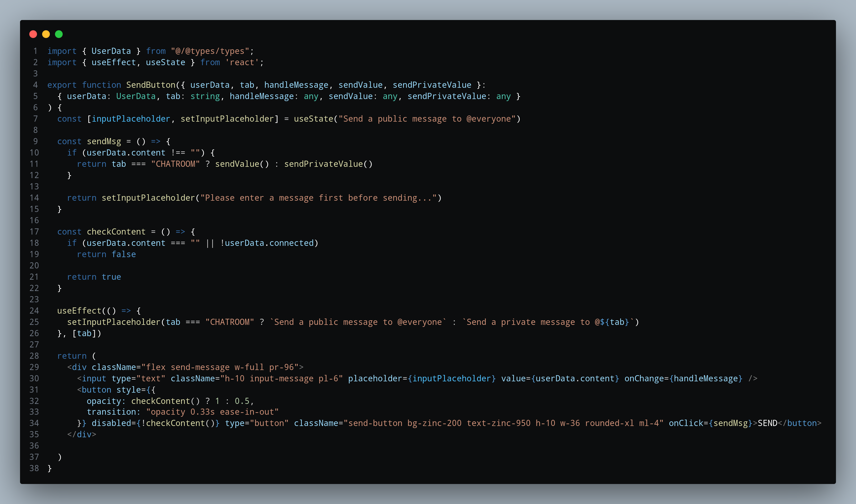Click the yellow minimize window dot
This screenshot has width=856, height=504.
[46, 34]
